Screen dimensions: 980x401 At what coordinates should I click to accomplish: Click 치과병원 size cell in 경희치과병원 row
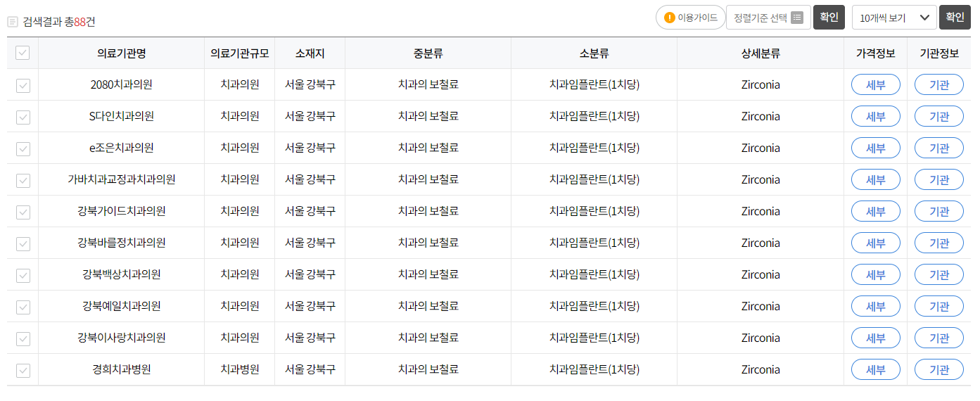pyautogui.click(x=240, y=370)
